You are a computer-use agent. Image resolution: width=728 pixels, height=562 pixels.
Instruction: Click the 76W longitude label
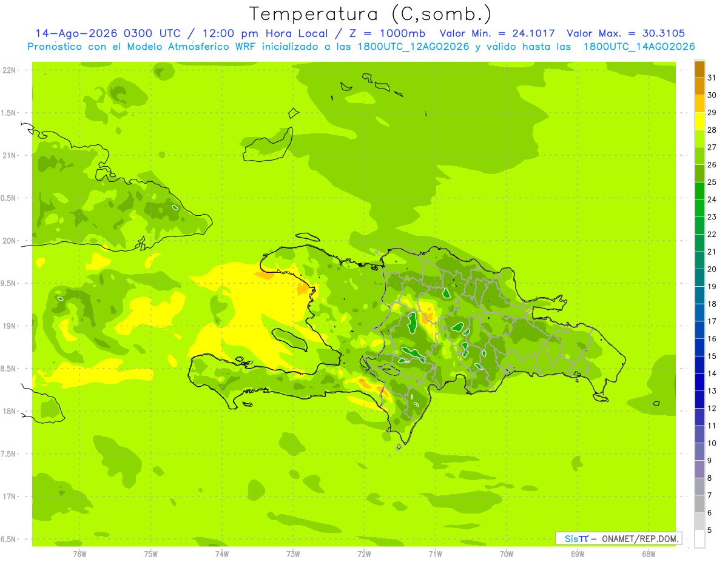point(79,554)
